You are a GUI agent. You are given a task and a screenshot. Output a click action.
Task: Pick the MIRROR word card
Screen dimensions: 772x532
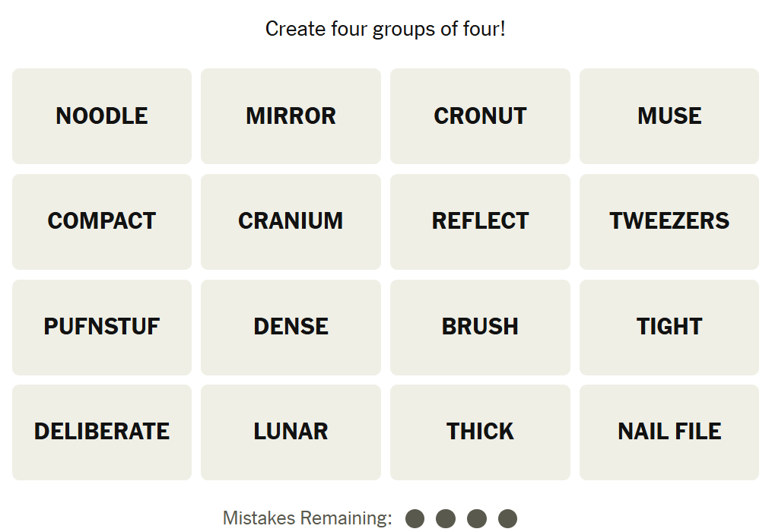(x=291, y=116)
